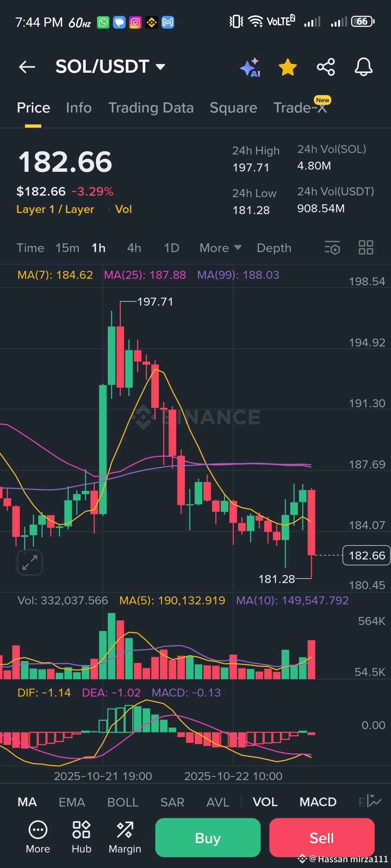Tap Binance notification icon in status bar
The width and height of the screenshot is (391, 868).
point(152,22)
